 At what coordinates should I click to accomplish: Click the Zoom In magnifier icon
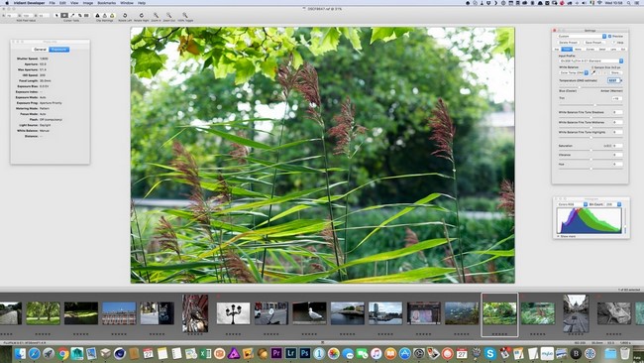[156, 15]
